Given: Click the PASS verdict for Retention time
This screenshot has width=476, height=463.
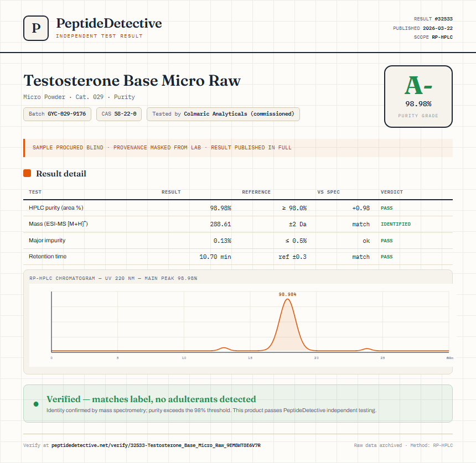Looking at the screenshot, I should pyautogui.click(x=387, y=257).
